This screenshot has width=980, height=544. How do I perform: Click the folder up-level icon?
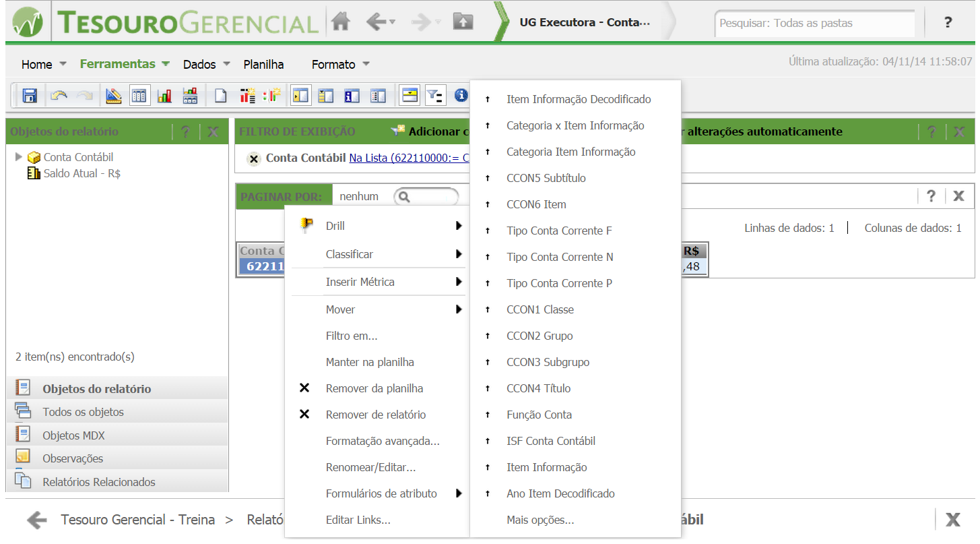pyautogui.click(x=463, y=22)
